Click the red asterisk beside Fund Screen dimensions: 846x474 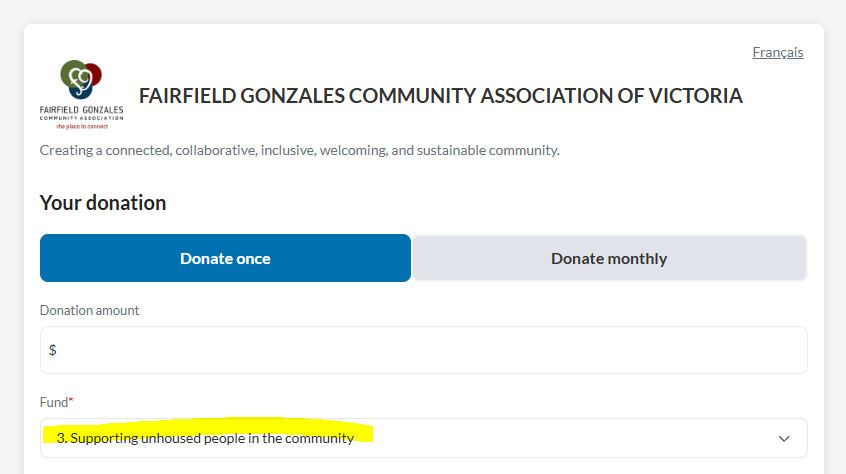pyautogui.click(x=71, y=401)
